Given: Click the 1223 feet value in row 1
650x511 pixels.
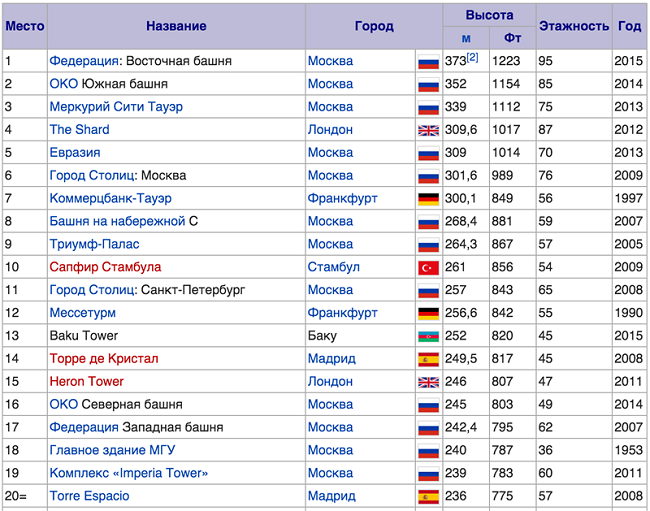Looking at the screenshot, I should point(506,61).
